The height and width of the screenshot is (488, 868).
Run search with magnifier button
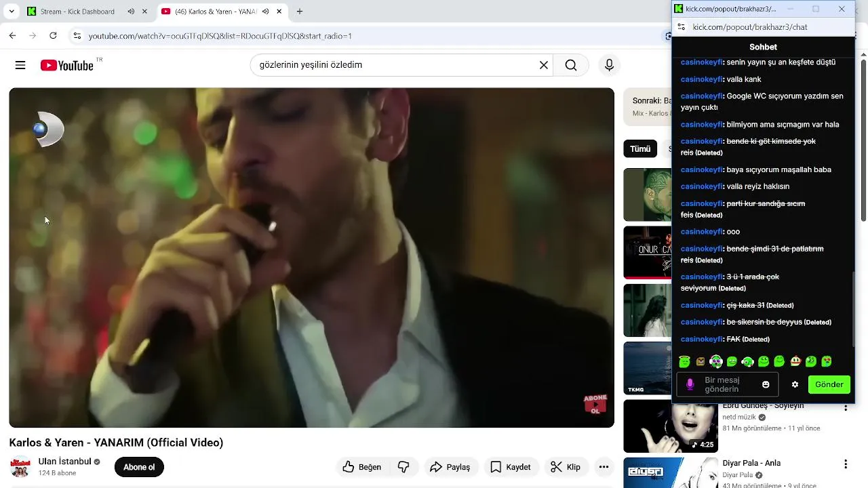(571, 65)
